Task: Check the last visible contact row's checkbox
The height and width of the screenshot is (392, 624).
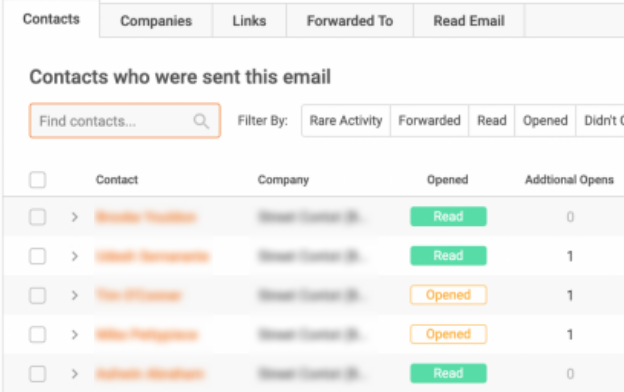Action: [x=37, y=374]
